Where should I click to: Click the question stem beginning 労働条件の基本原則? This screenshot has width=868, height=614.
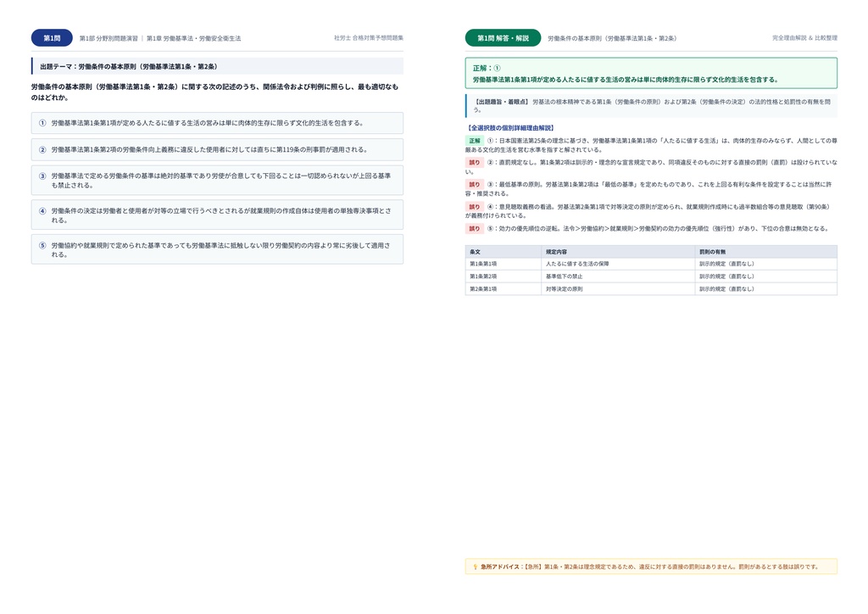click(214, 92)
